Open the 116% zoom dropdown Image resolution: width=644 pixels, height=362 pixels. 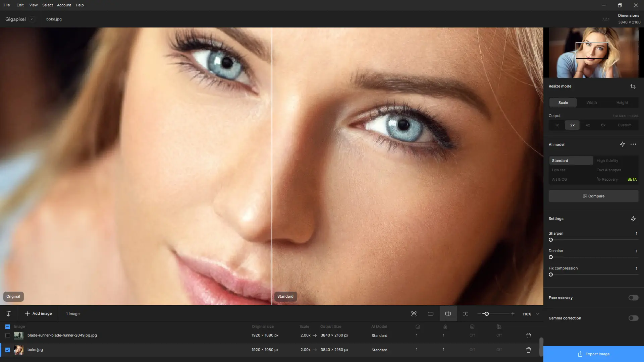(538, 314)
